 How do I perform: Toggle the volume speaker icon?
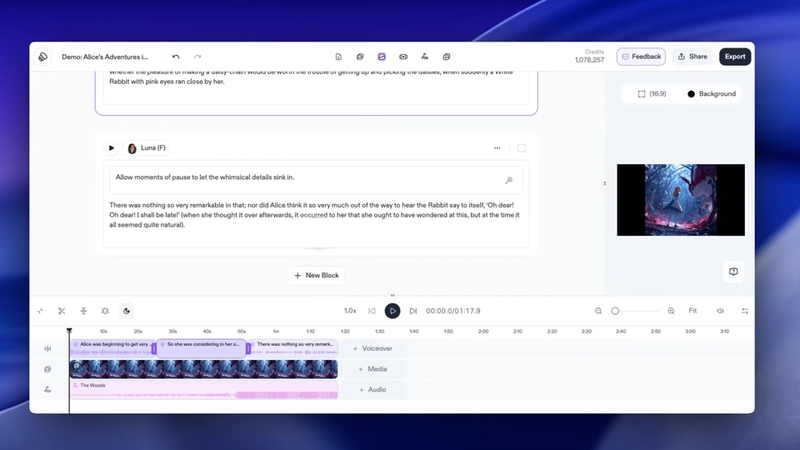[x=720, y=311]
